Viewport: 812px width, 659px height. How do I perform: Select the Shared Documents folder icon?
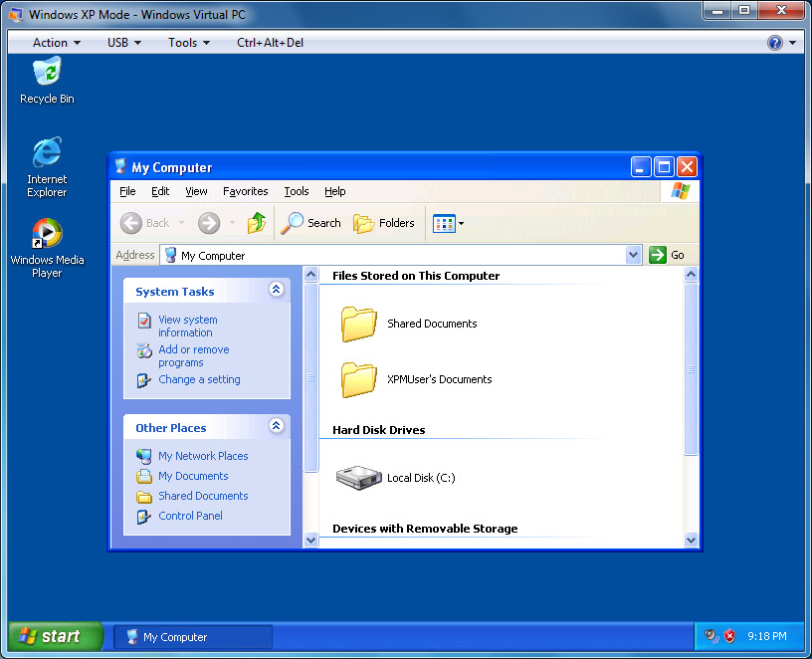[358, 324]
